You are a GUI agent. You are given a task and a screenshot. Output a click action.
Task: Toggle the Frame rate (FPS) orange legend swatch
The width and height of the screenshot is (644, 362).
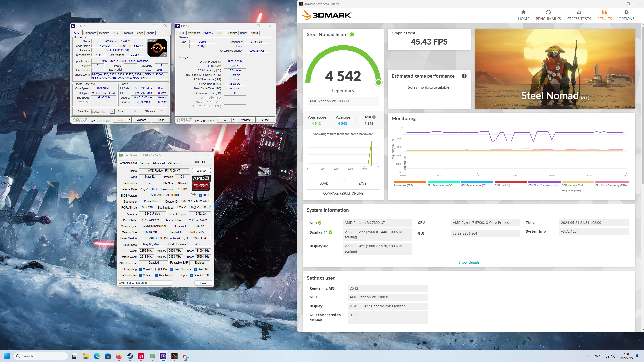click(x=410, y=182)
